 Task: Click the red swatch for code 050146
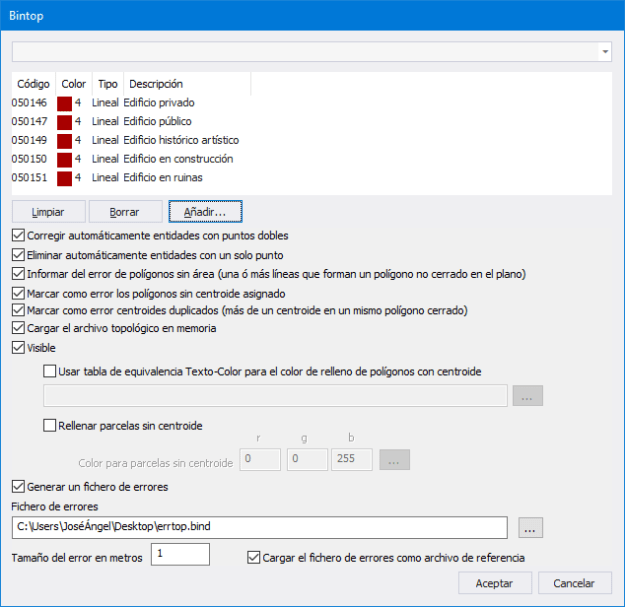[x=65, y=103]
